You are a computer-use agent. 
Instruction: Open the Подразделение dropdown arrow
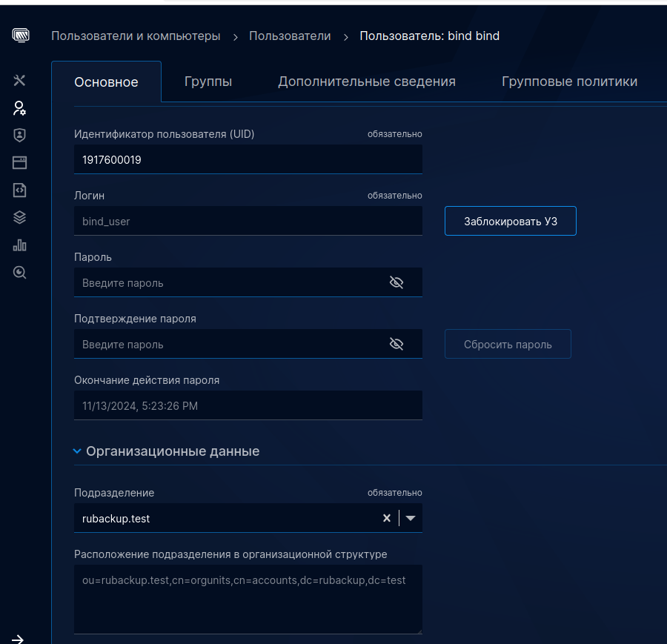coord(411,518)
